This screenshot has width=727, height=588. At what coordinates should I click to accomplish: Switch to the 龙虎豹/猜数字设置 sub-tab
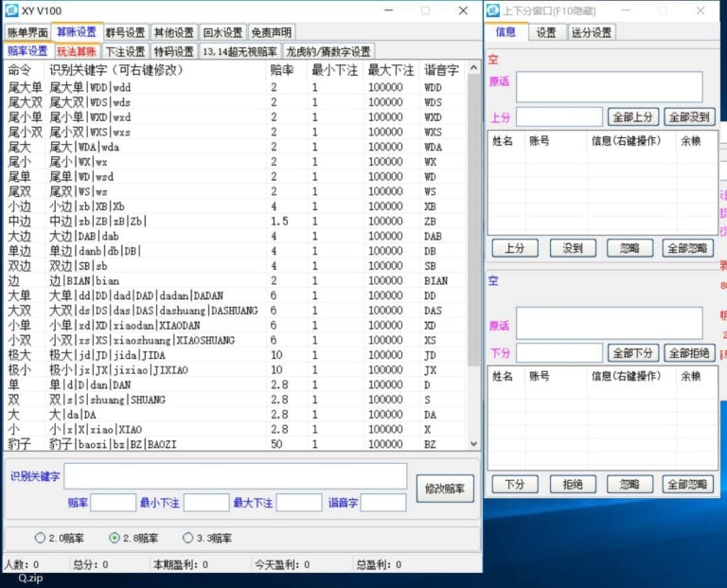coord(328,51)
